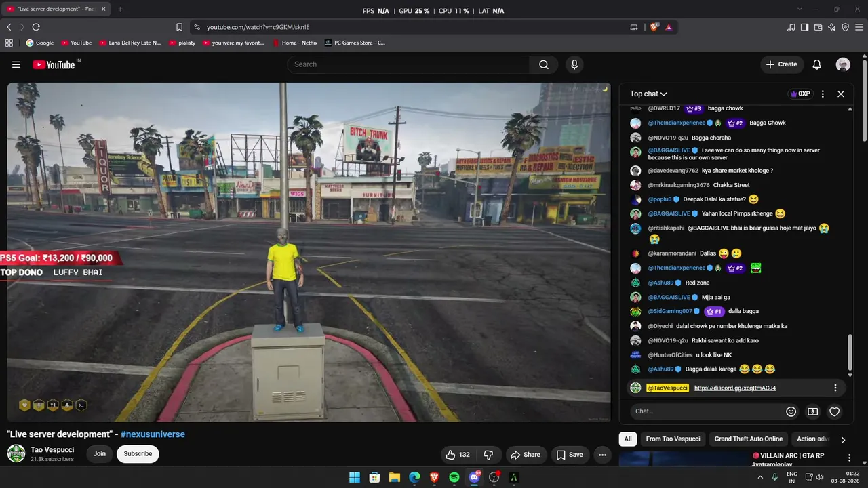Click the Join channel button
Viewport: 868px width, 488px height.
pos(100,454)
